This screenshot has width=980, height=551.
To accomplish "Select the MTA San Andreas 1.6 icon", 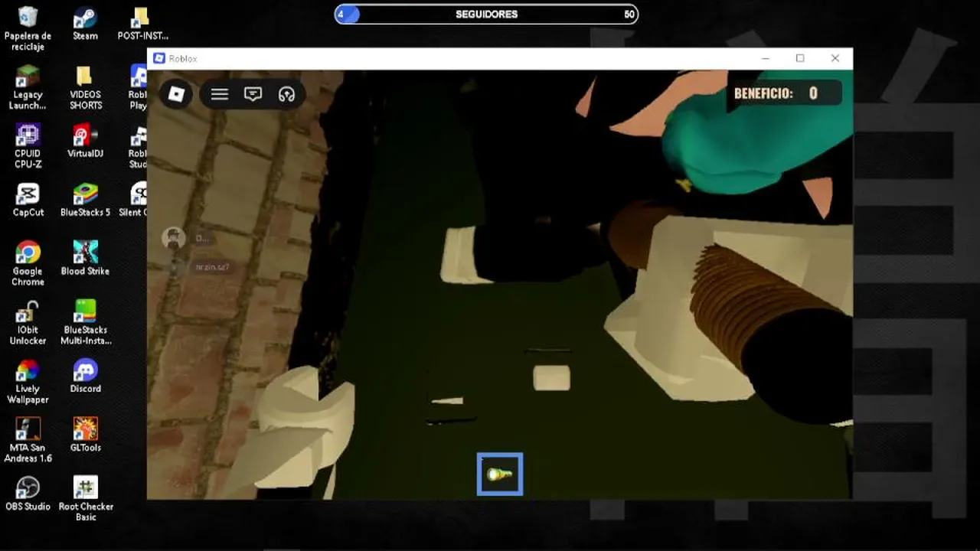I will [x=28, y=441].
